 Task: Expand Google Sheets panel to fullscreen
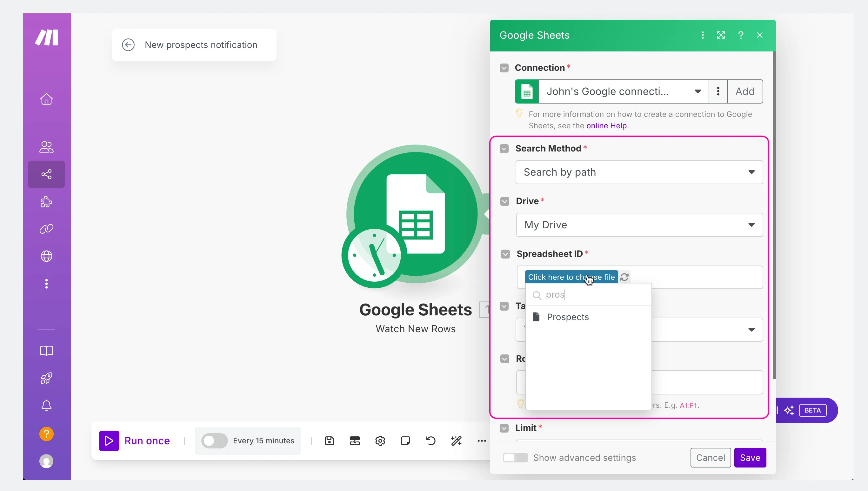[x=721, y=35]
